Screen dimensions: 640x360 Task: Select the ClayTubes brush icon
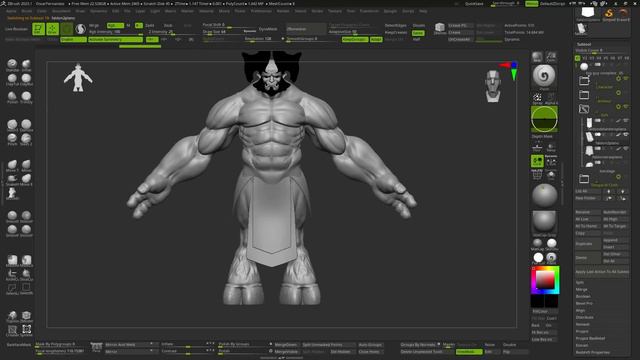click(12, 78)
